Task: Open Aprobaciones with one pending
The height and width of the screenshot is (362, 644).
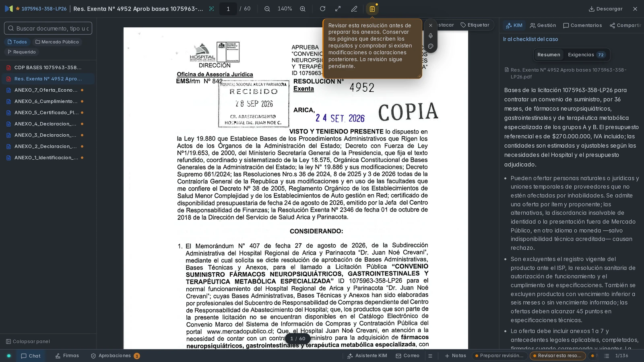Action: point(115,356)
